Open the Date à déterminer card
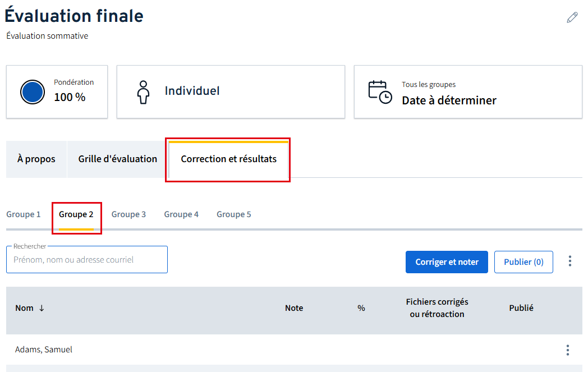Image resolution: width=588 pixels, height=372 pixels. [x=467, y=92]
